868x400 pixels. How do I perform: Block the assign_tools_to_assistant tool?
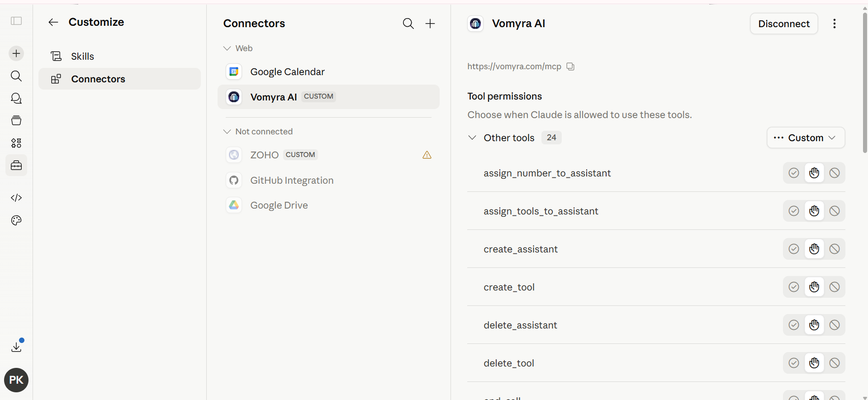point(835,211)
